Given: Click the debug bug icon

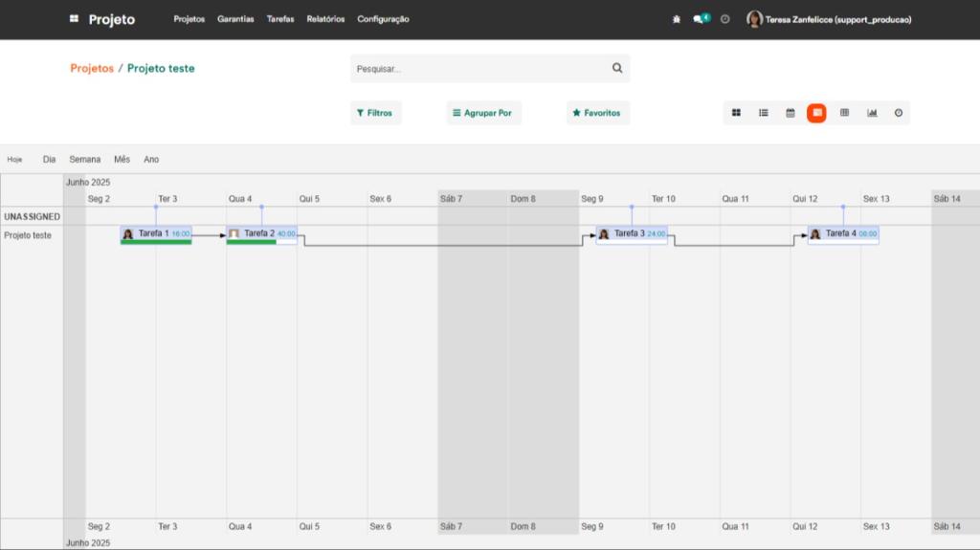Looking at the screenshot, I should tap(677, 19).
